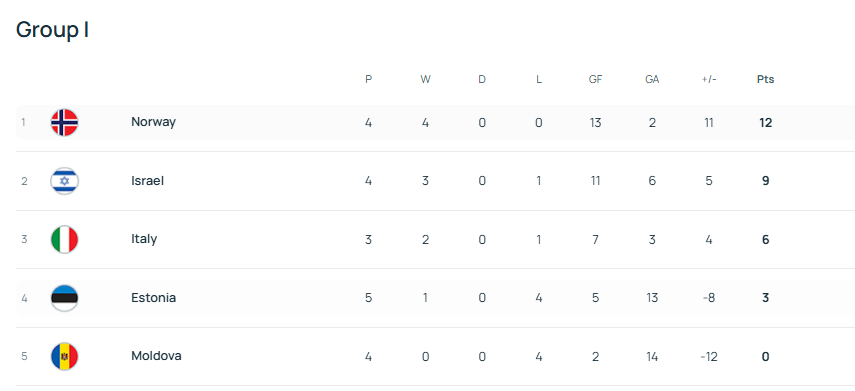Click Moldova's -12 goal difference
This screenshot has width=855, height=391.
pyautogui.click(x=709, y=357)
